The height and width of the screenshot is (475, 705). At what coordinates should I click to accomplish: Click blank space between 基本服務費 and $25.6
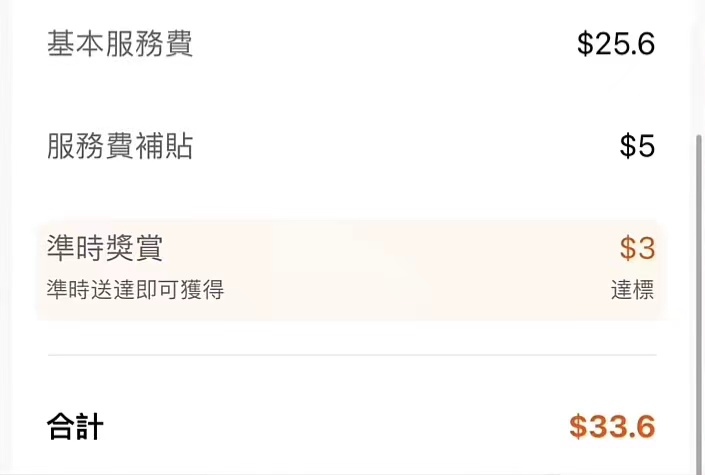(380, 45)
